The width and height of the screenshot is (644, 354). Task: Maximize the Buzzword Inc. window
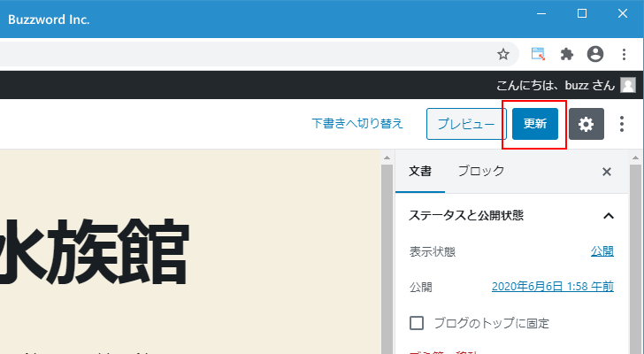pos(582,13)
